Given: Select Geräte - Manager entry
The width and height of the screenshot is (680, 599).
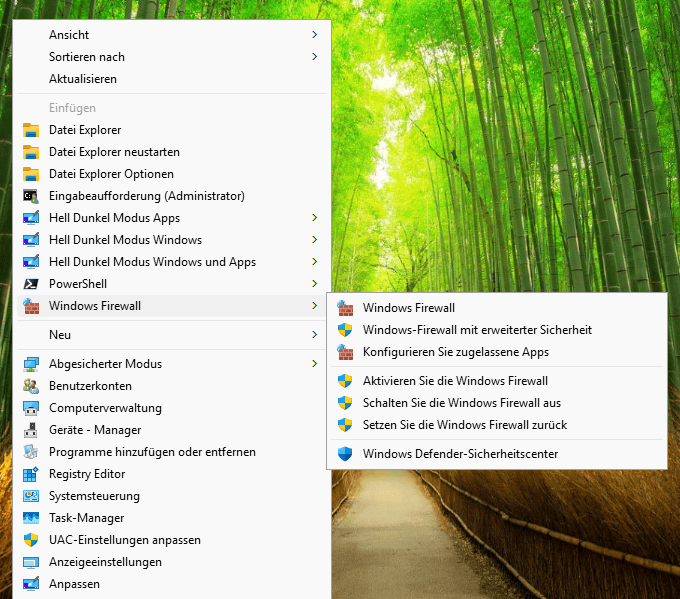Looking at the screenshot, I should click(x=173, y=430).
